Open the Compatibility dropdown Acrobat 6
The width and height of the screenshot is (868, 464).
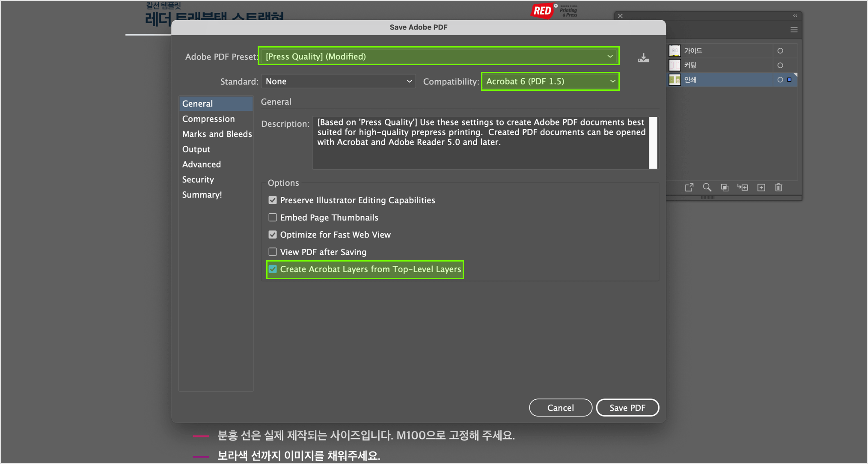(x=550, y=81)
